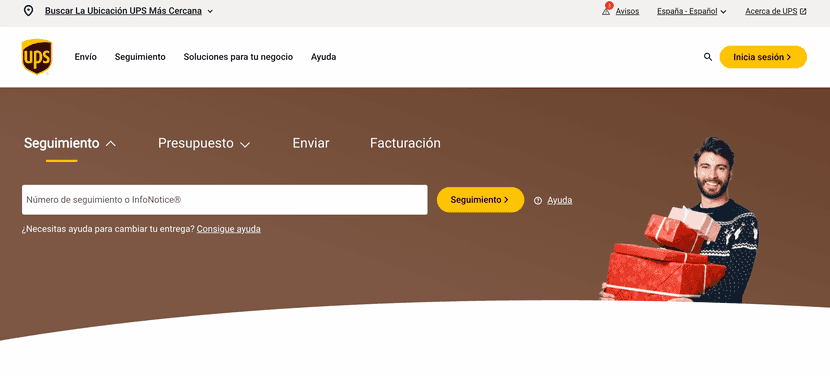Screen dimensions: 830x376
Task: Expand the Presupuesto tab chevron
Action: (245, 144)
